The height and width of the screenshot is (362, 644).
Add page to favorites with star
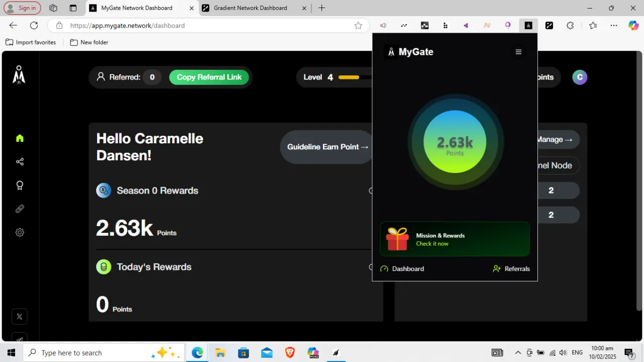click(x=358, y=26)
